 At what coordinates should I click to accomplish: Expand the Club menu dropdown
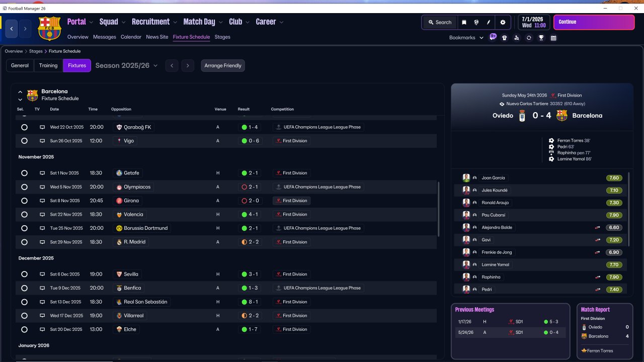(x=247, y=22)
